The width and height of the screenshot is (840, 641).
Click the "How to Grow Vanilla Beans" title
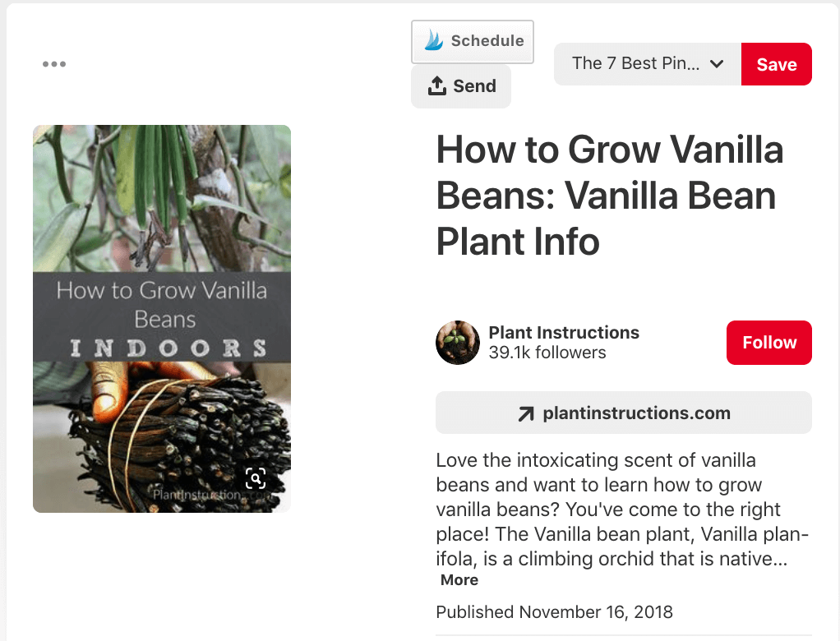[x=609, y=196]
